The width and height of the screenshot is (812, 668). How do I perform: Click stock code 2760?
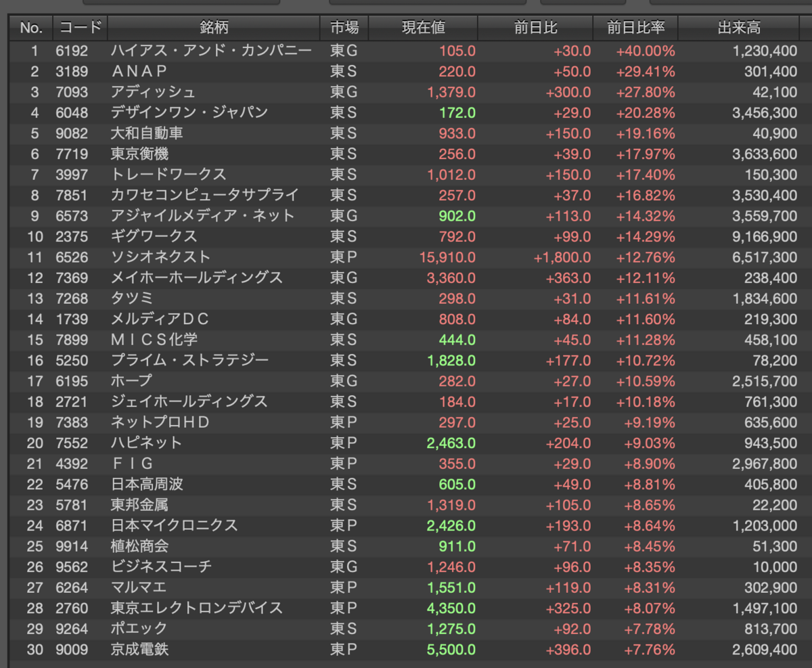pos(72,608)
